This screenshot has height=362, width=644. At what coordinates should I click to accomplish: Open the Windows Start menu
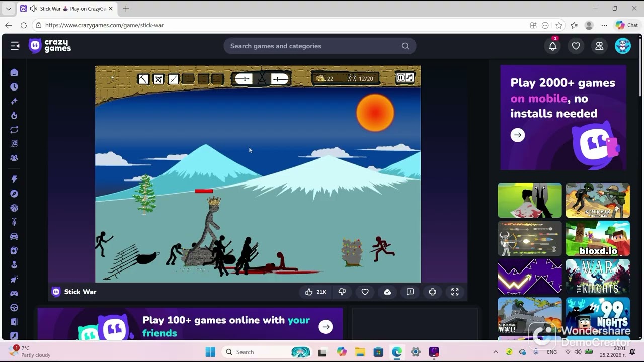coord(210,352)
